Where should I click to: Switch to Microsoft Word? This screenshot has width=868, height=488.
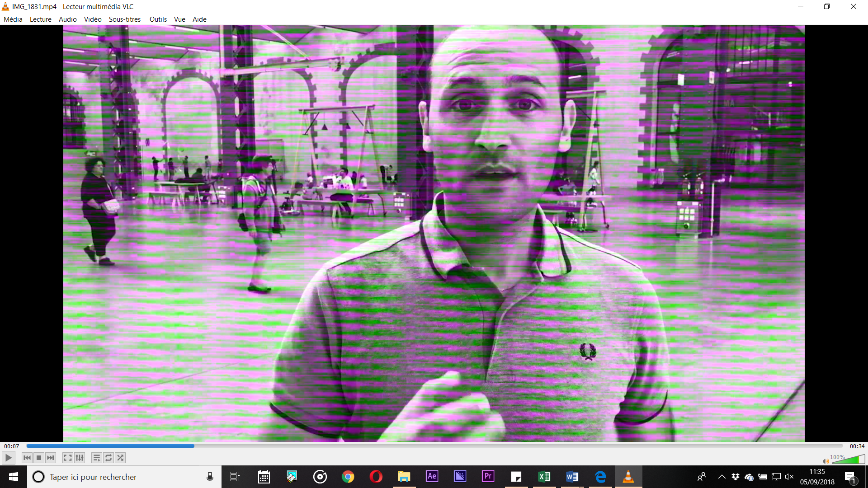coord(572,477)
